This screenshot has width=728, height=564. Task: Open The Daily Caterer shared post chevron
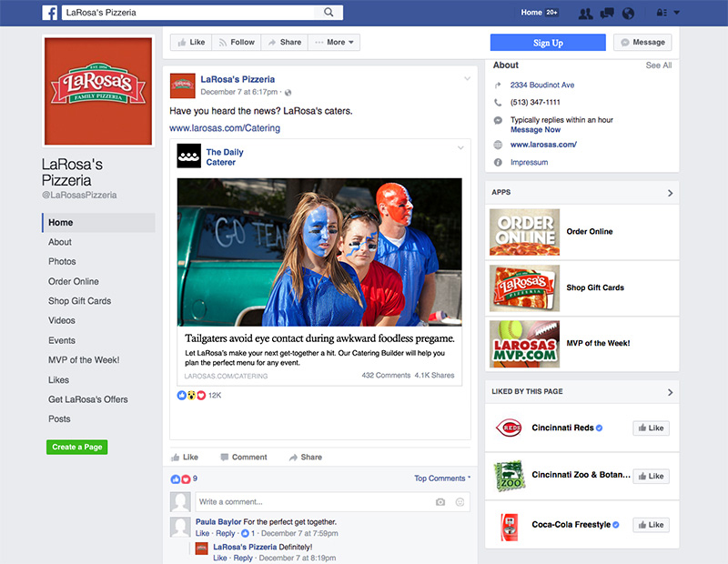(x=460, y=147)
